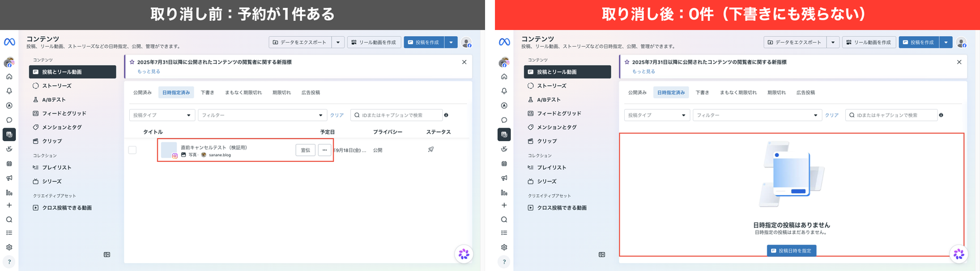Switch to 広告投稿 tab in left screenshot
This screenshot has width=980, height=271.
click(311, 93)
